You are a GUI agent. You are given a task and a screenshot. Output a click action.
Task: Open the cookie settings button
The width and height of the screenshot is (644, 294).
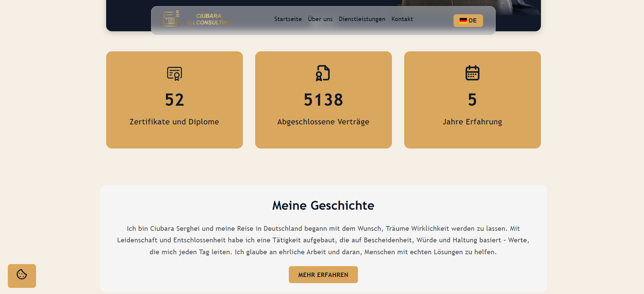pos(22,276)
